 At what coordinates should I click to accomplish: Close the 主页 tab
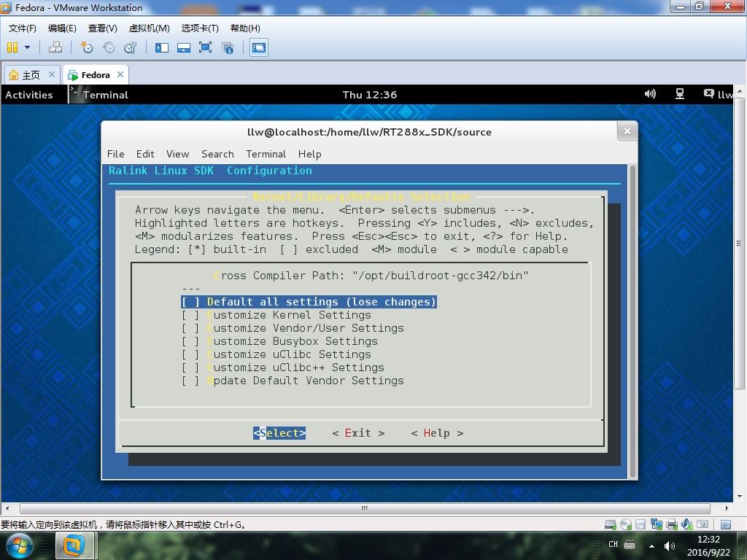click(52, 74)
